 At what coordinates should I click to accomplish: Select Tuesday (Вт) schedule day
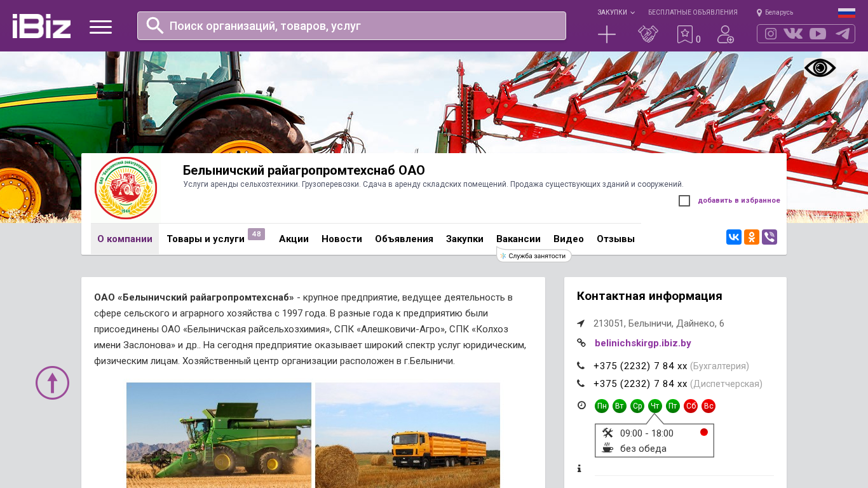[x=620, y=406]
